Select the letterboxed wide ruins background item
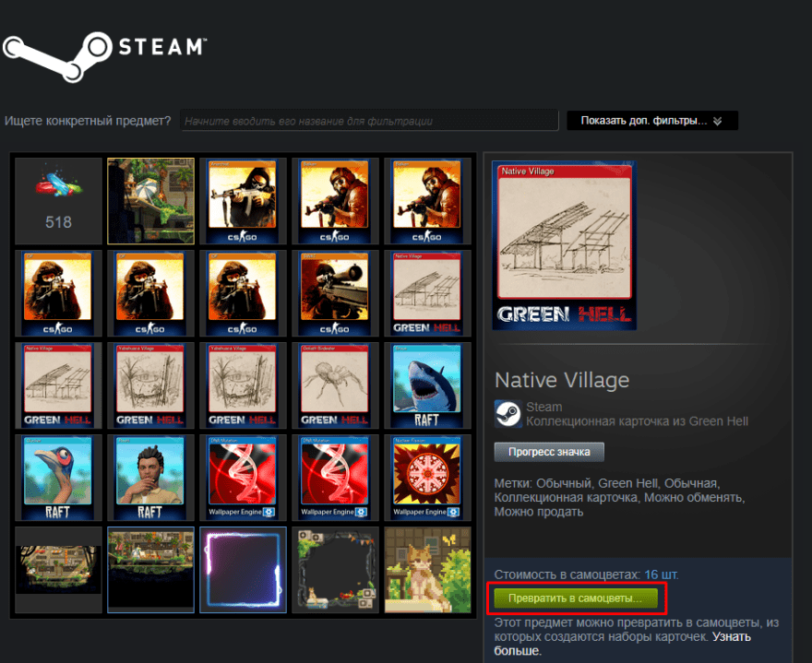The image size is (812, 663). (58, 570)
